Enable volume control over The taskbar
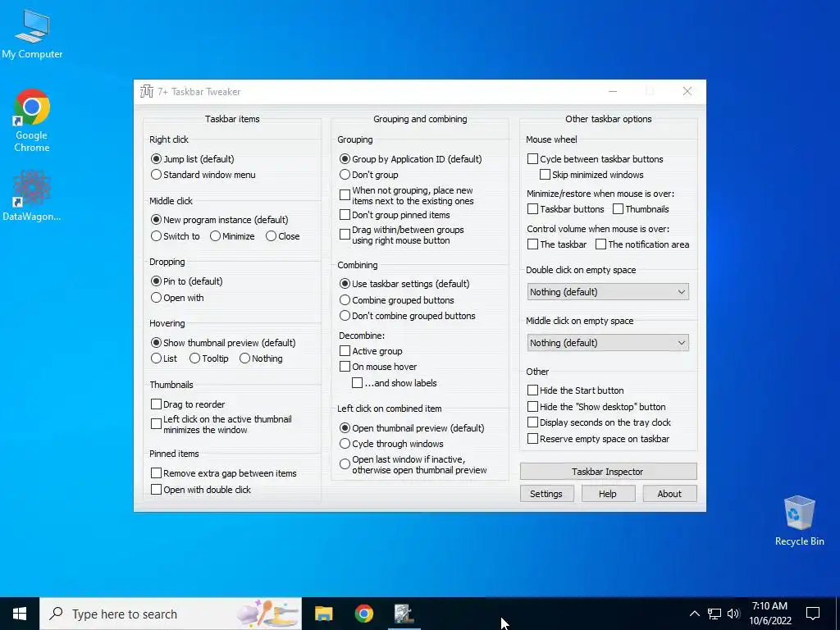The width and height of the screenshot is (840, 630). click(x=557, y=244)
